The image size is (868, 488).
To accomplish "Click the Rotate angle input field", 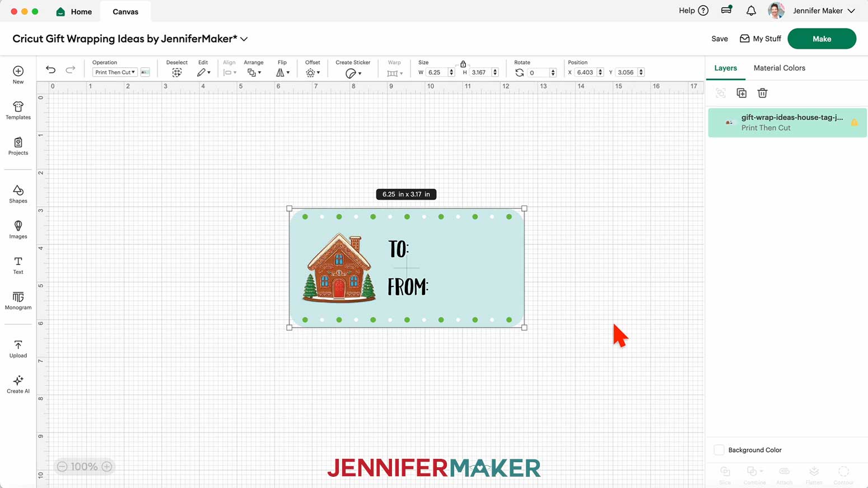I will coord(539,72).
